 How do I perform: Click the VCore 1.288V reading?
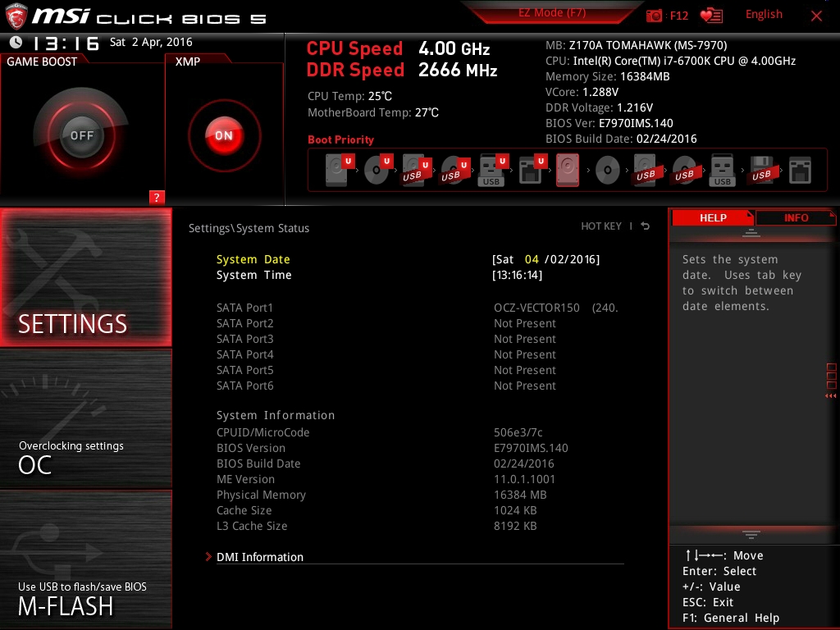point(582,92)
